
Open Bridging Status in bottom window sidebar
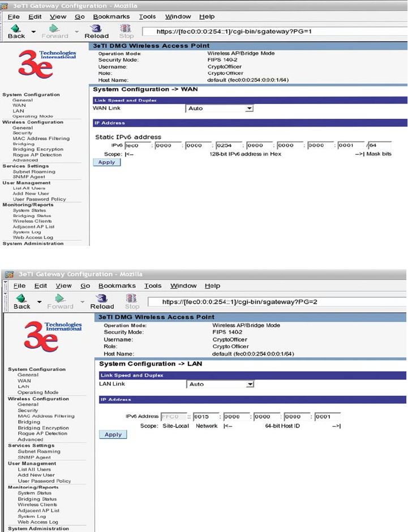37,499
